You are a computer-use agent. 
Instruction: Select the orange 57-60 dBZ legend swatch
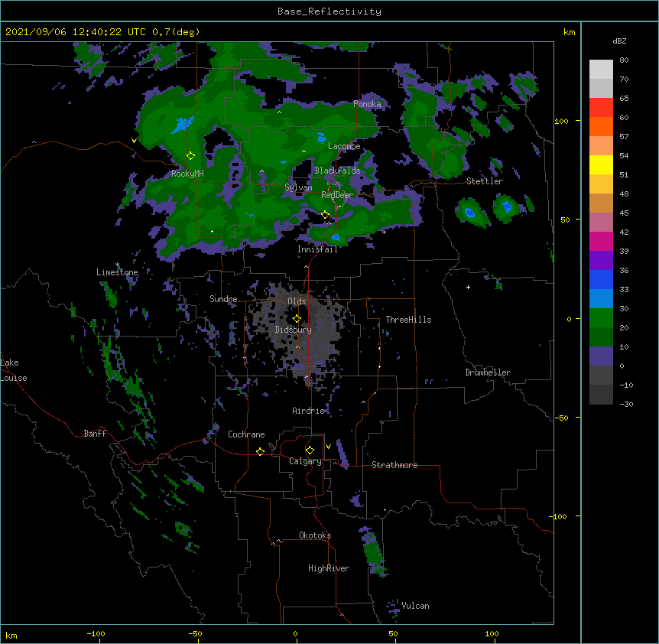tap(601, 126)
